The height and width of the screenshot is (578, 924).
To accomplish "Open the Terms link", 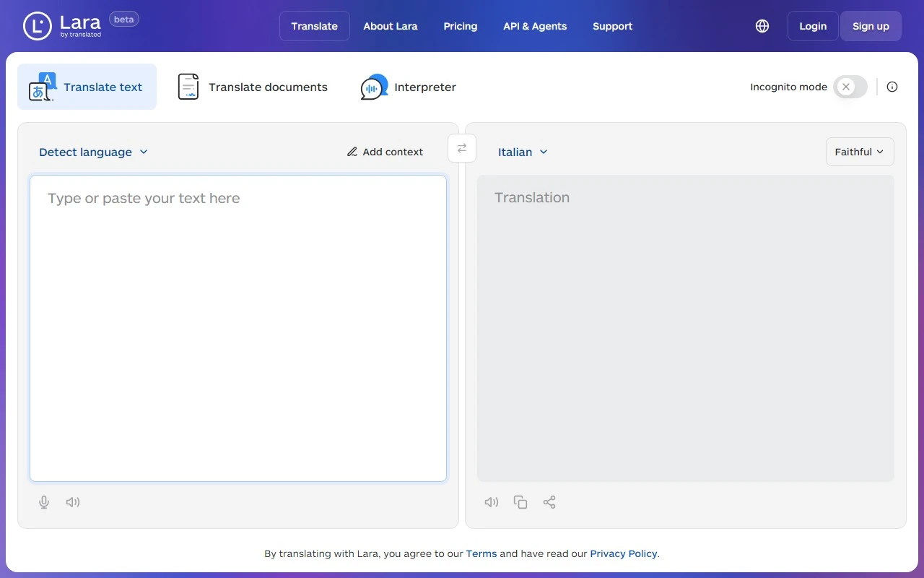I will (481, 553).
